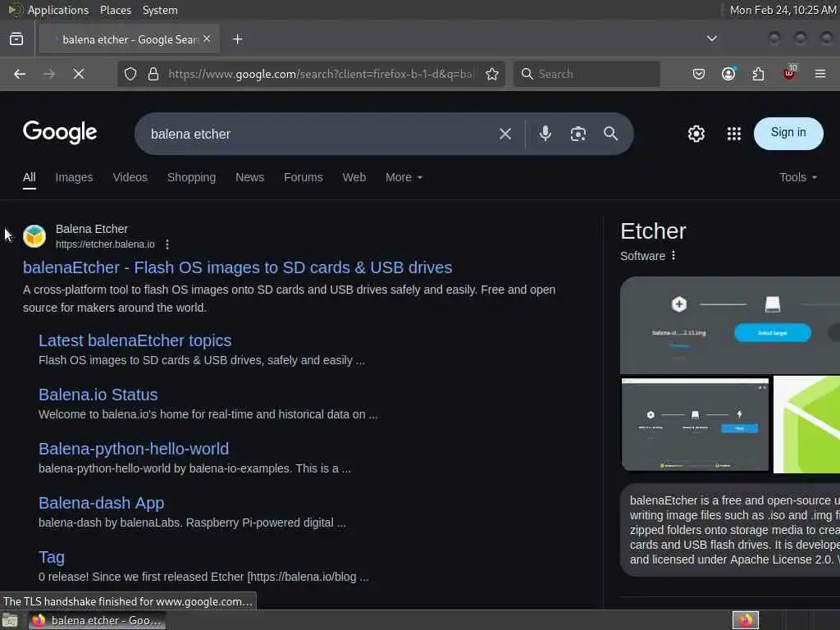The height and width of the screenshot is (630, 840).
Task: Open Latest balenaEtcher topics link
Action: pos(135,340)
